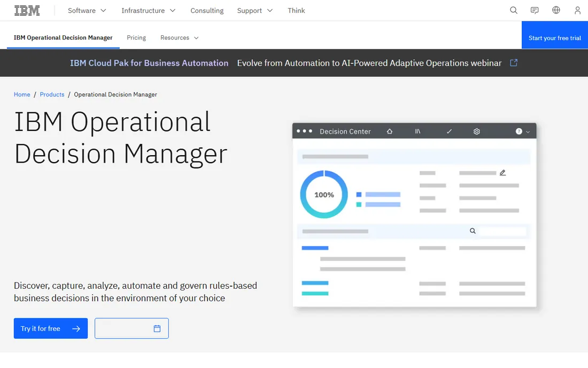Click the Operational Decision Manager breadcrumb text

[115, 95]
